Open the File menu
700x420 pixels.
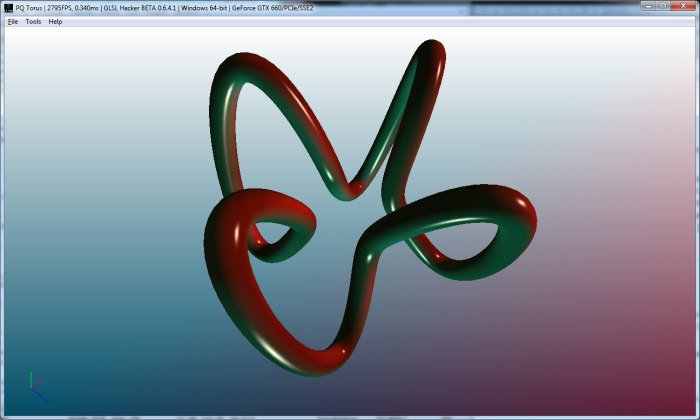click(x=12, y=21)
